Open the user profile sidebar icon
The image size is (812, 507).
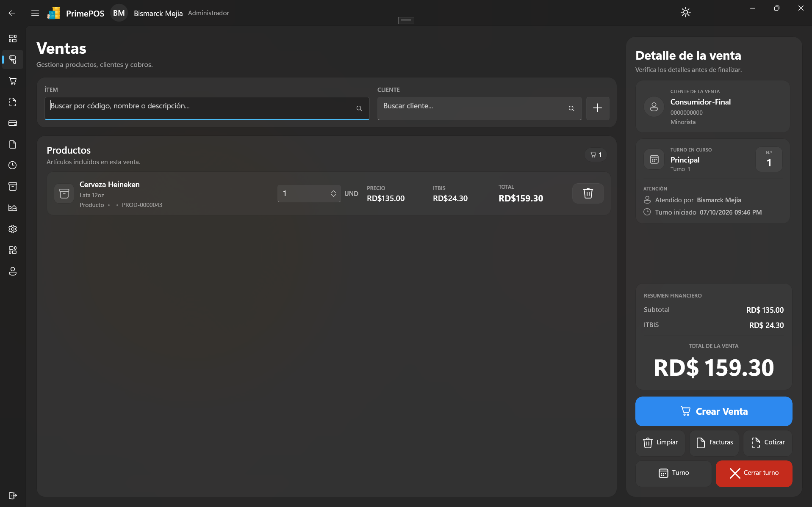point(13,271)
